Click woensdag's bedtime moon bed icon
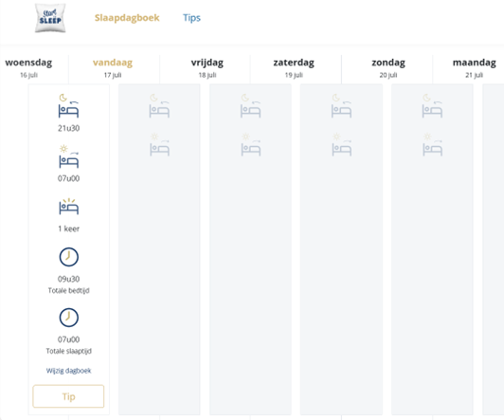Image resolution: width=504 pixels, height=420 pixels. [68, 106]
